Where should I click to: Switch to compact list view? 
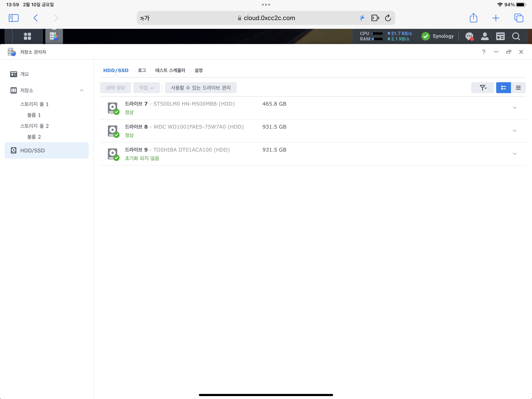click(518, 88)
